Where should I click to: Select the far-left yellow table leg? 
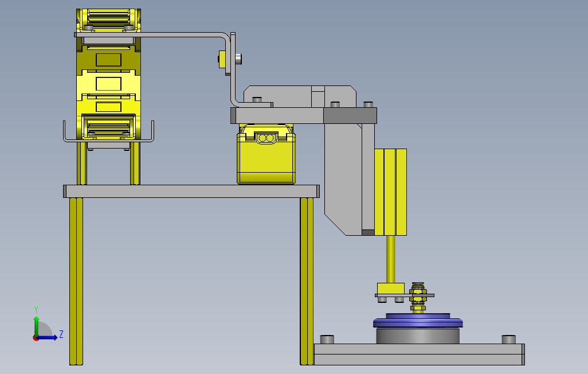76,281
